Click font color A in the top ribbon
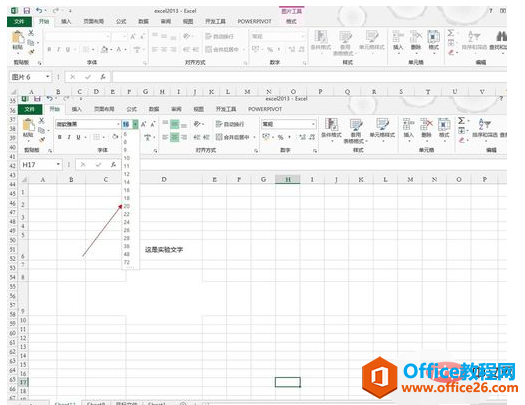This screenshot has width=525, height=405. click(x=119, y=50)
